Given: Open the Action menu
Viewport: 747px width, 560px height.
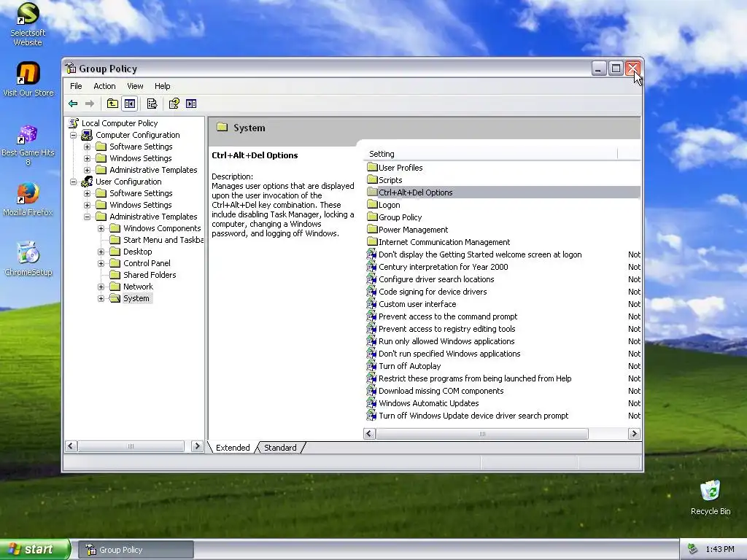Looking at the screenshot, I should click(x=104, y=86).
